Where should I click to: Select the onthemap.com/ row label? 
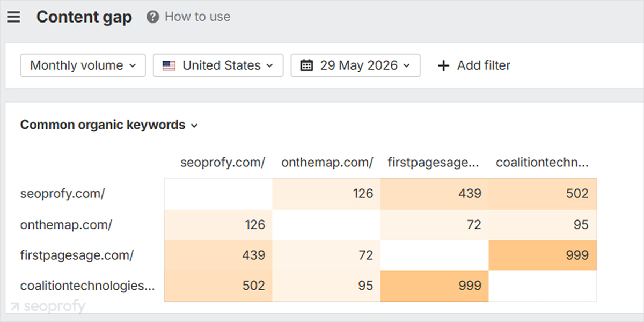pos(66,225)
